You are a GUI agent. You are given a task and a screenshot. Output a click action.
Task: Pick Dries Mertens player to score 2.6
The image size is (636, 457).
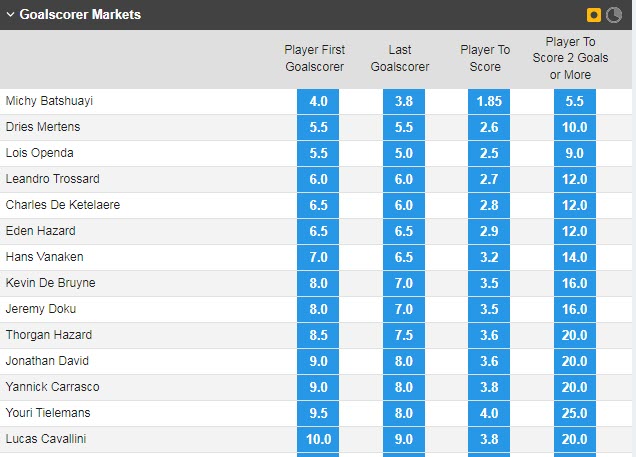(489, 127)
